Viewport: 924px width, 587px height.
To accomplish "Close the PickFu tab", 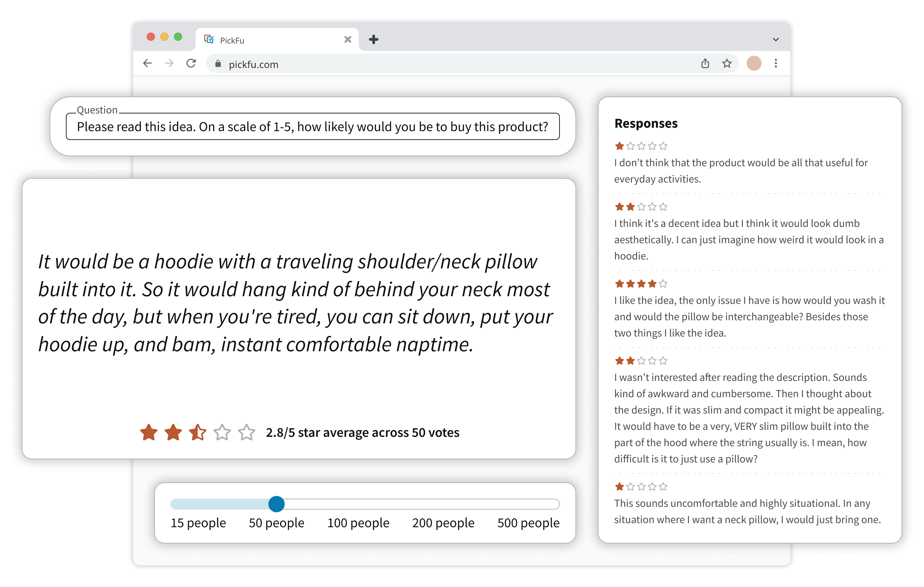I will [x=348, y=39].
